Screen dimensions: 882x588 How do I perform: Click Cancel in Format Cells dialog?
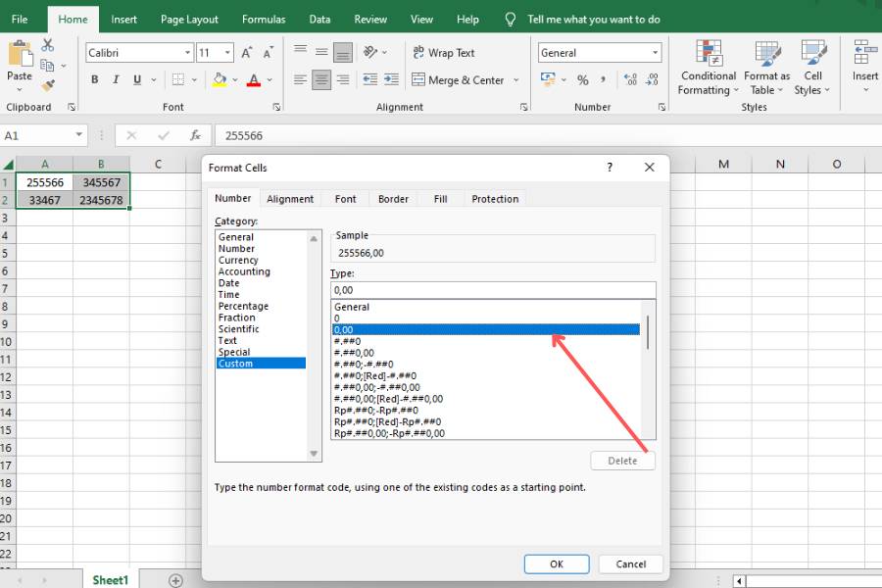(630, 563)
